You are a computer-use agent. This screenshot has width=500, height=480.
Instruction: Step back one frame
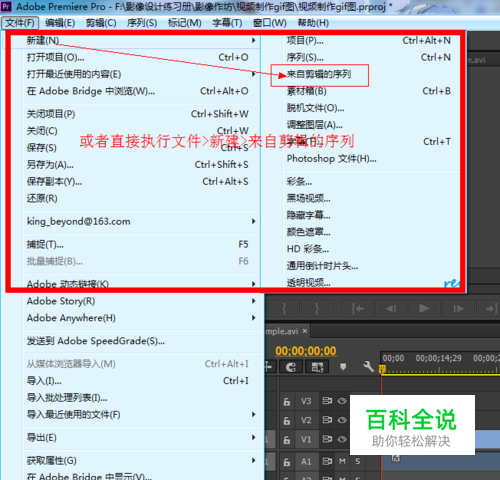tap(391, 309)
